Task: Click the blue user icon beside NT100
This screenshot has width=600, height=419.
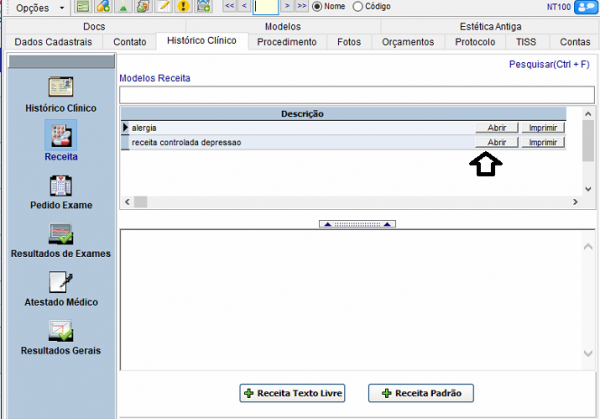Action: [x=585, y=7]
